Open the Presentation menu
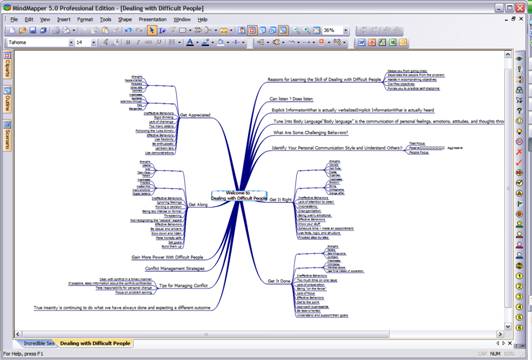The width and height of the screenshot is (532, 360). tap(153, 20)
